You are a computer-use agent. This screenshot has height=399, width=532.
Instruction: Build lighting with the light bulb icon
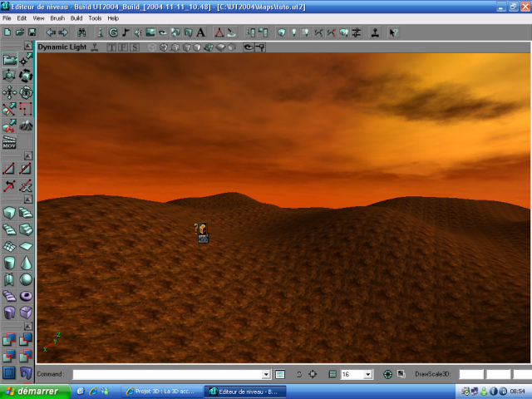click(293, 32)
